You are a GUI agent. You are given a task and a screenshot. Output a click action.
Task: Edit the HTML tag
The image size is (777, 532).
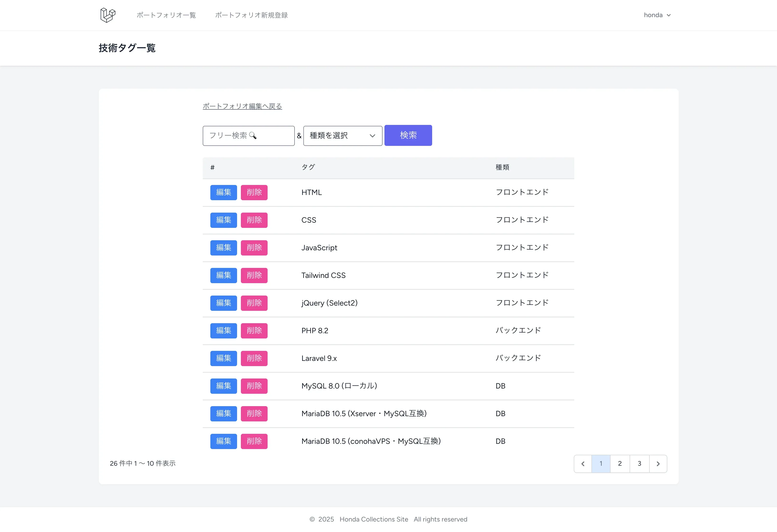click(223, 193)
